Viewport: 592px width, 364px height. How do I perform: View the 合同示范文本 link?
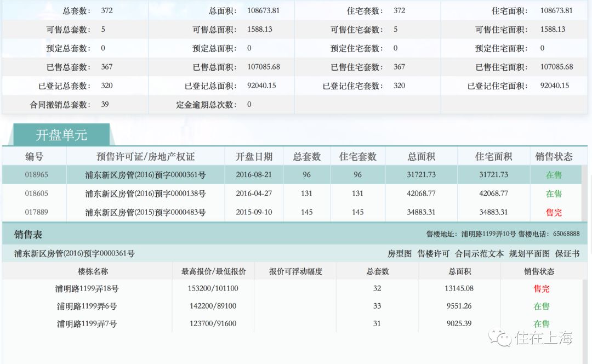click(x=479, y=253)
